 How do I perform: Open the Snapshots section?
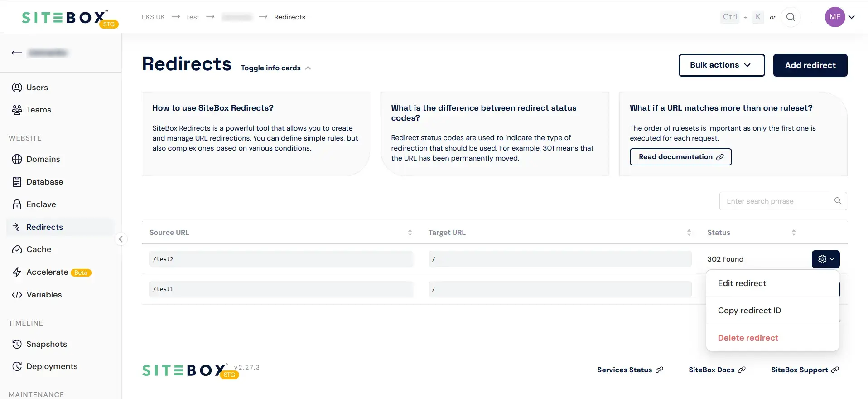click(x=46, y=344)
